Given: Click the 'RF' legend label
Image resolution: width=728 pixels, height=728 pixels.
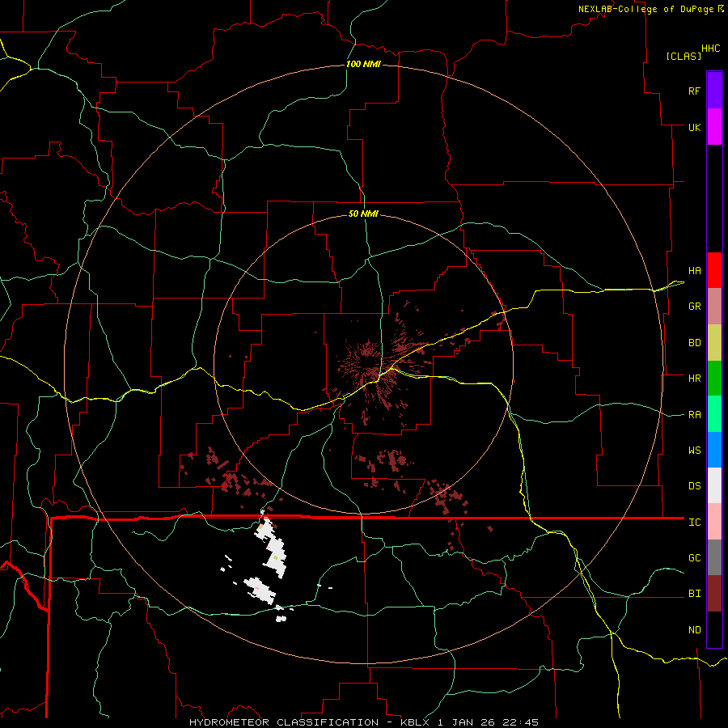Looking at the screenshot, I should [x=694, y=91].
